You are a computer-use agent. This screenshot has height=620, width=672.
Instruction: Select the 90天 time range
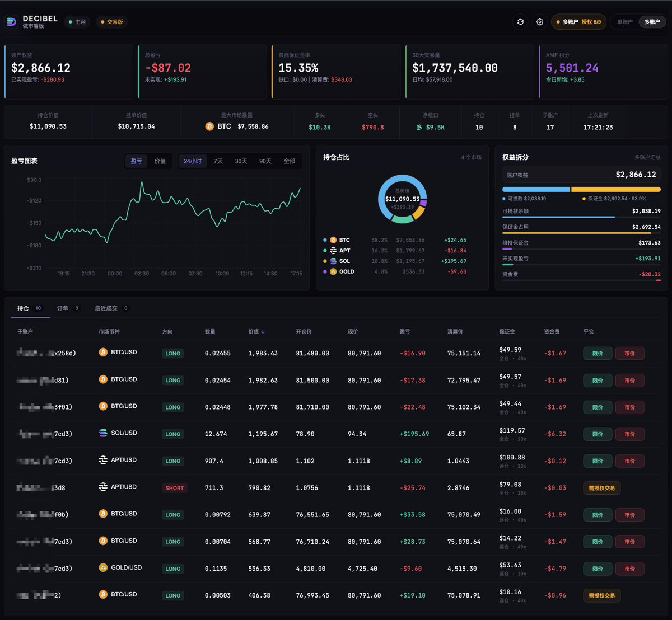(265, 161)
